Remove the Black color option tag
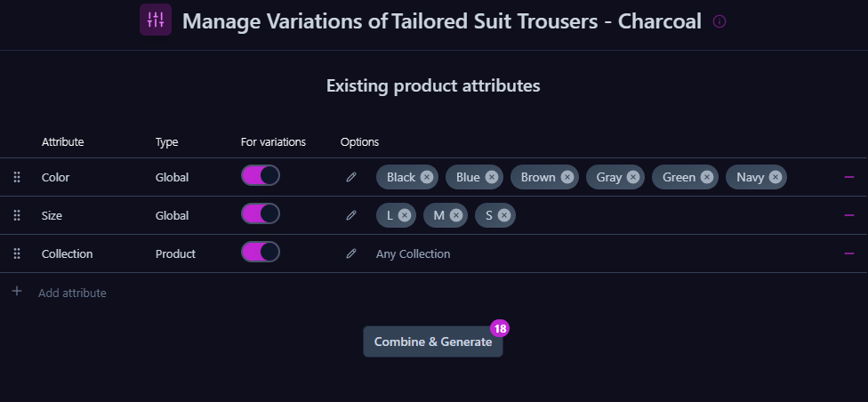Screen dimensions: 868x402 tap(427, 177)
